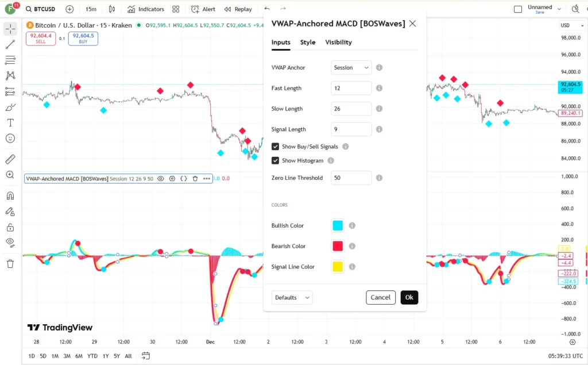
Task: Switch to the Inputs tab
Action: click(281, 43)
